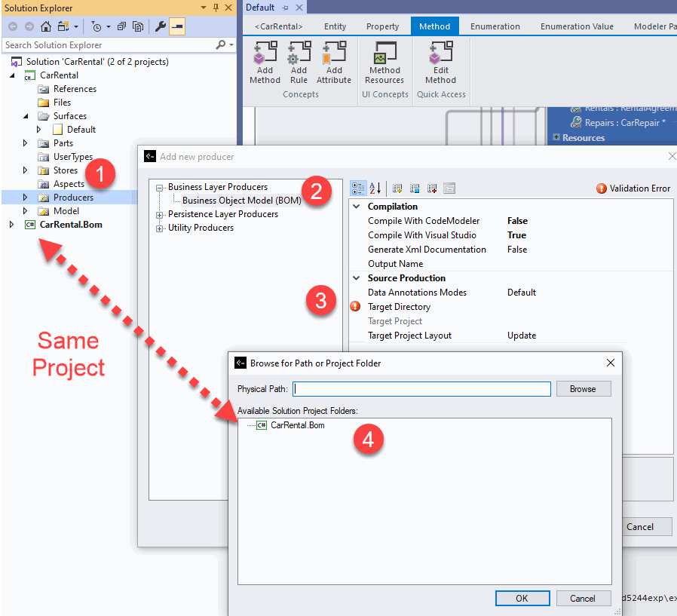Screen dimensions: 677x616
Task: Click the Browse button beside Physical Path
Action: point(583,389)
